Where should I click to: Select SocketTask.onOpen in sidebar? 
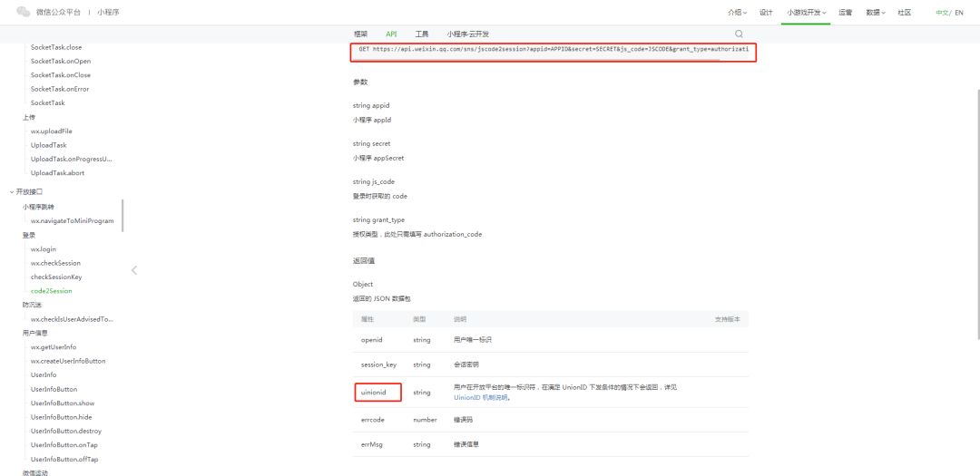click(x=61, y=62)
